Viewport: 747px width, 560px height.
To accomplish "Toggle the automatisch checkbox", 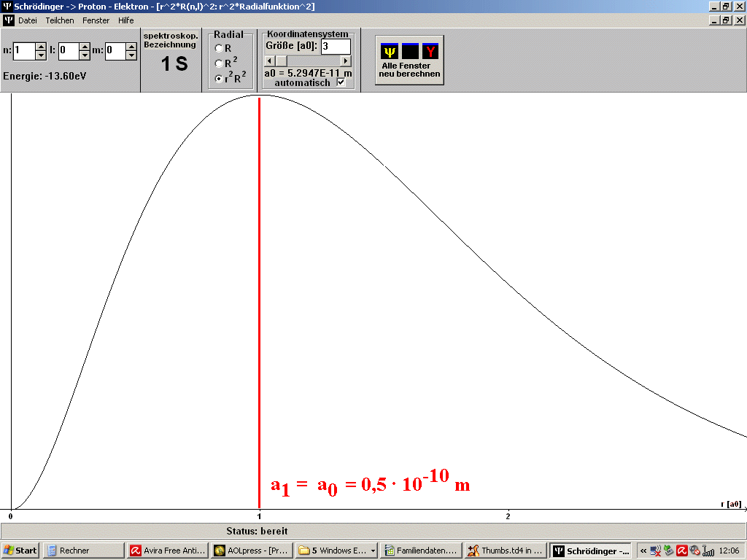I will (341, 82).
